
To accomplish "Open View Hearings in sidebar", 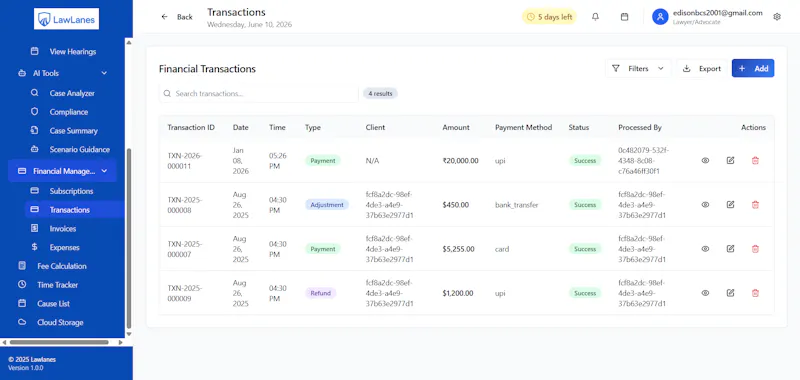I will [73, 52].
